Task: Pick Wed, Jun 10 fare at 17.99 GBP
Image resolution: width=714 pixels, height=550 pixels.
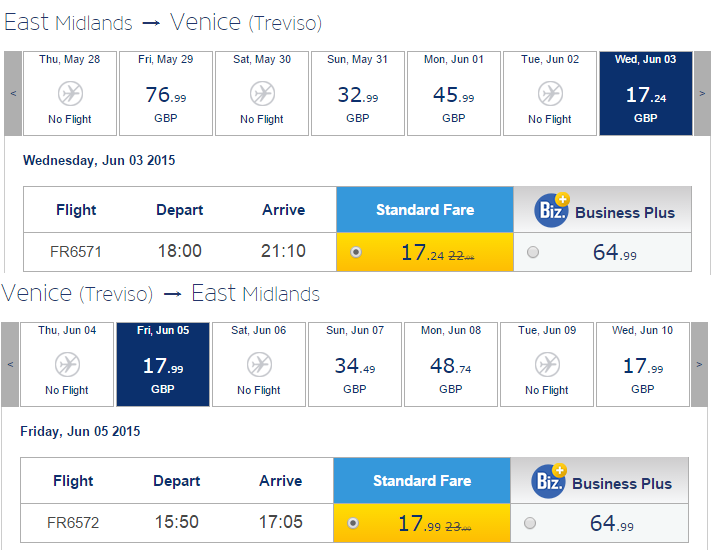Action: click(x=643, y=364)
